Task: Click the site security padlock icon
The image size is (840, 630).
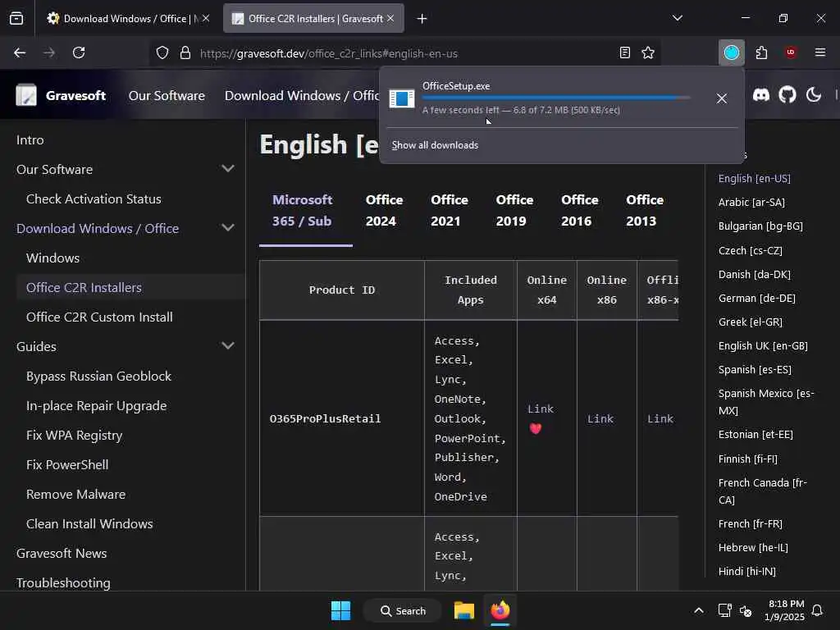Action: click(185, 53)
